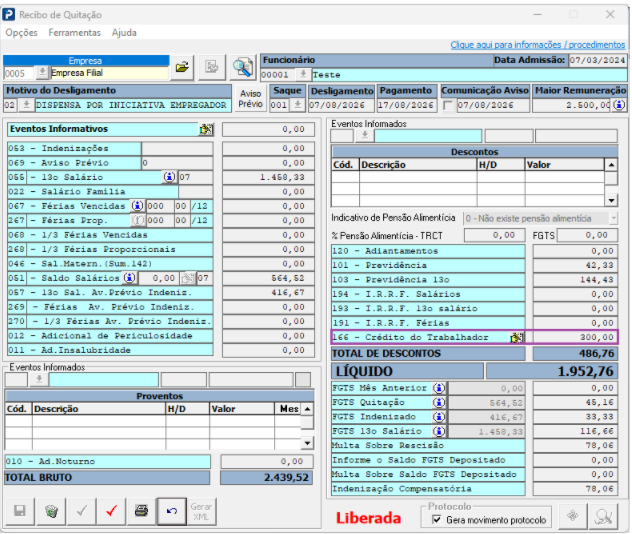Click the Valor column header in Descontos
Image resolution: width=632 pixels, height=534 pixels.
(565, 165)
